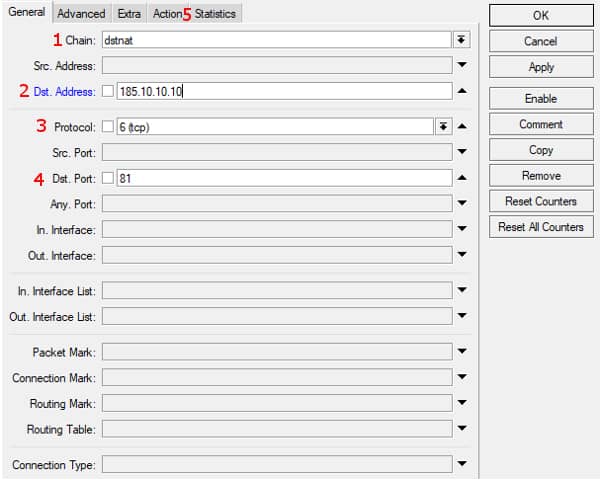Expand the Routing Table field

tap(462, 428)
